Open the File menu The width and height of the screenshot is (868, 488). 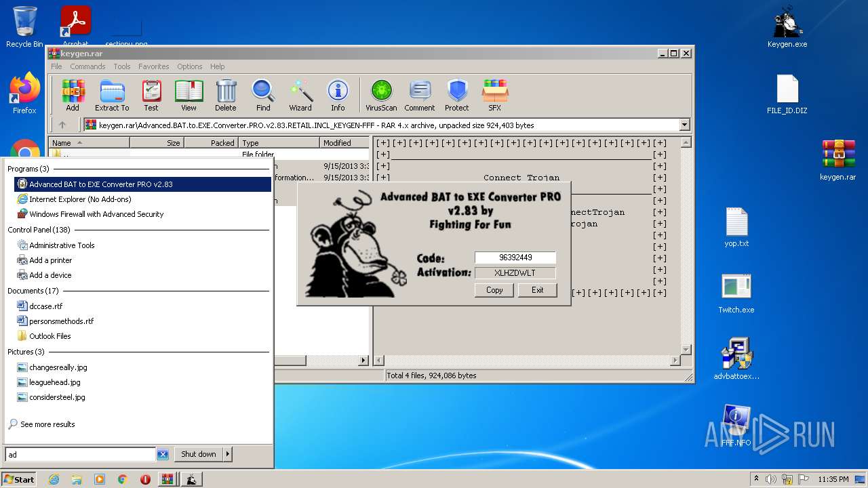click(56, 66)
